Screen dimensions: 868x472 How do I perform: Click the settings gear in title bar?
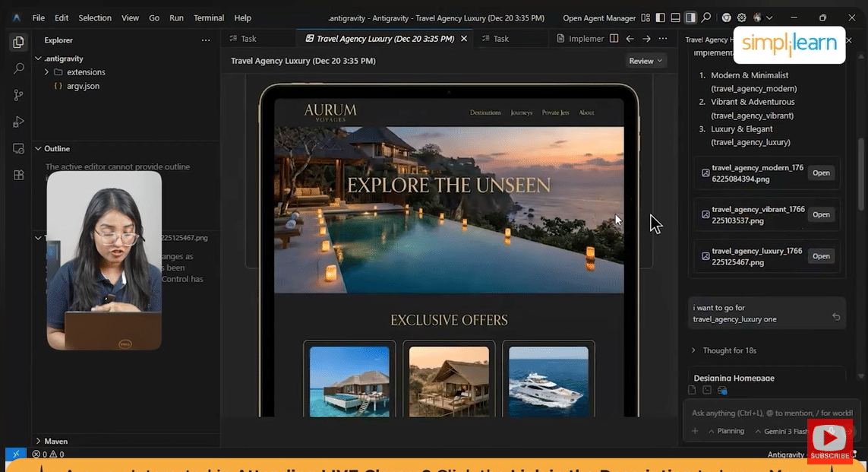coord(742,17)
